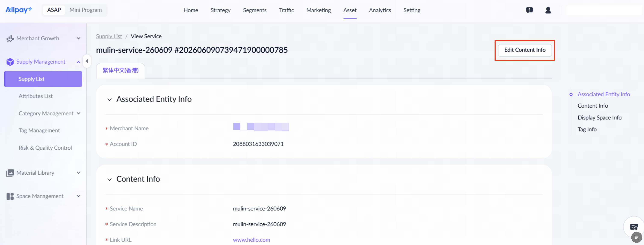Screen dimensions: 644x245
Task: Open the user profile icon
Action: pos(548,10)
